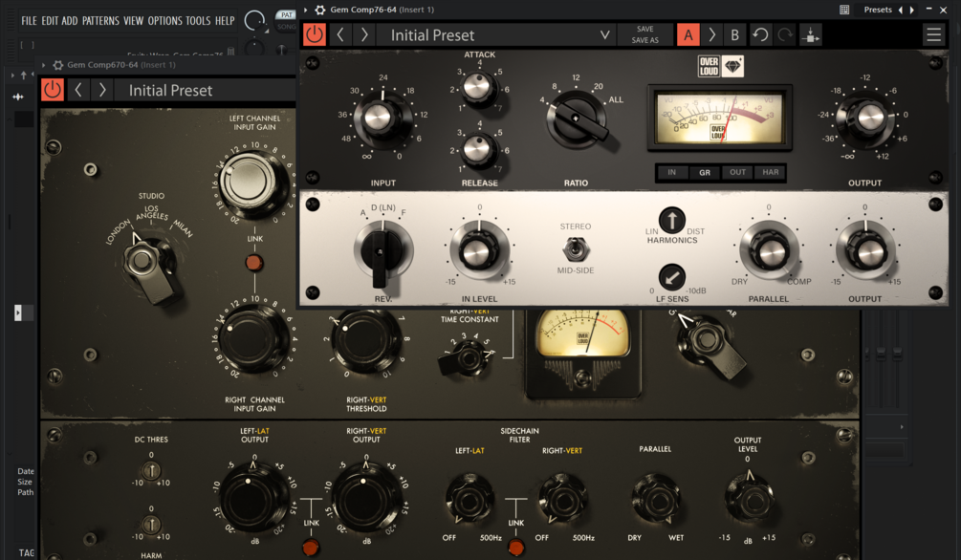The image size is (961, 560).
Task: Click the silver panel OUTPUT knob
Action: click(x=865, y=250)
